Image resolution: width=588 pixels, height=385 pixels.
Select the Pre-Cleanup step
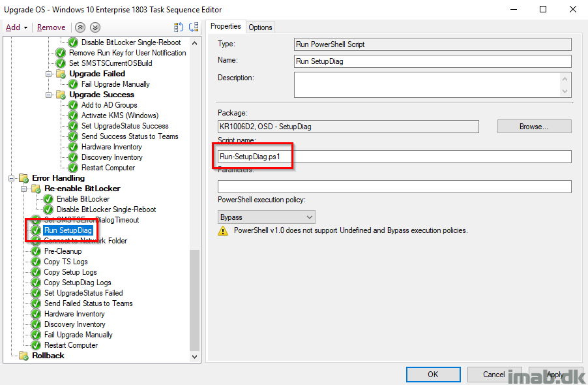tap(63, 251)
